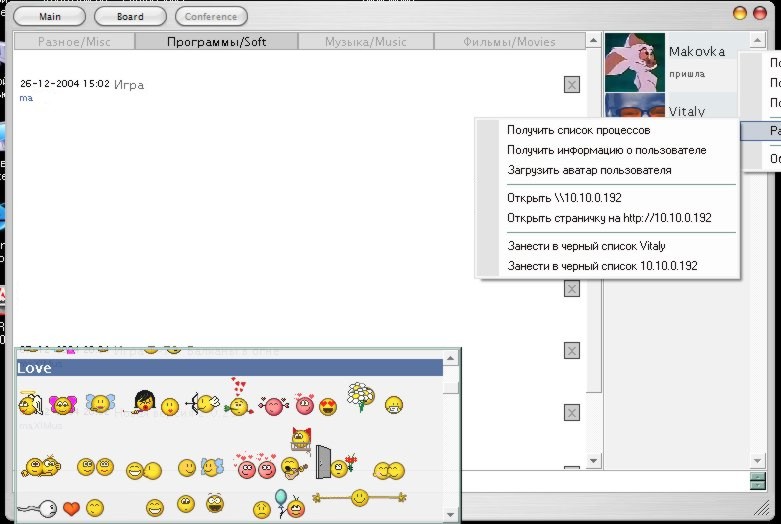This screenshot has width=781, height=524.
Task: Insert the red heart emoticon
Action: (71, 508)
